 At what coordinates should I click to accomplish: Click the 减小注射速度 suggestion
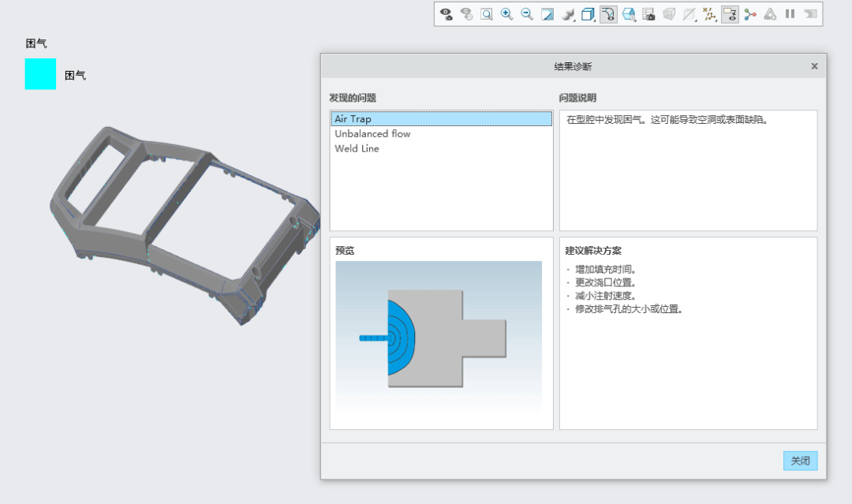point(605,296)
